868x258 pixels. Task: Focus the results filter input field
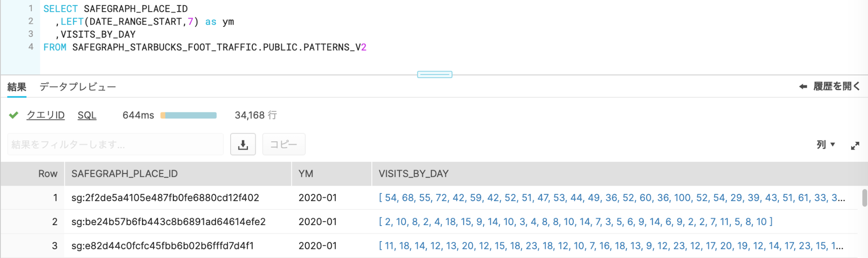(116, 144)
